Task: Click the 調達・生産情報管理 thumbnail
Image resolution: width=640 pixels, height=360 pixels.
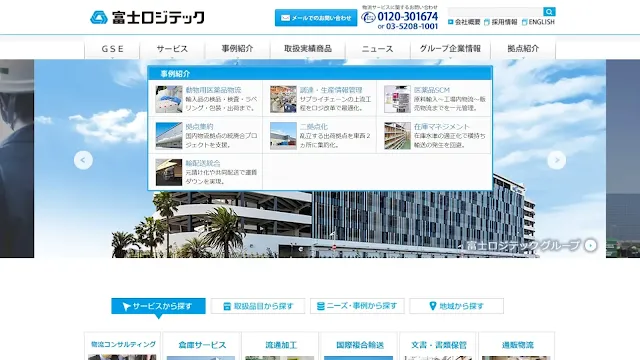Action: click(x=283, y=99)
